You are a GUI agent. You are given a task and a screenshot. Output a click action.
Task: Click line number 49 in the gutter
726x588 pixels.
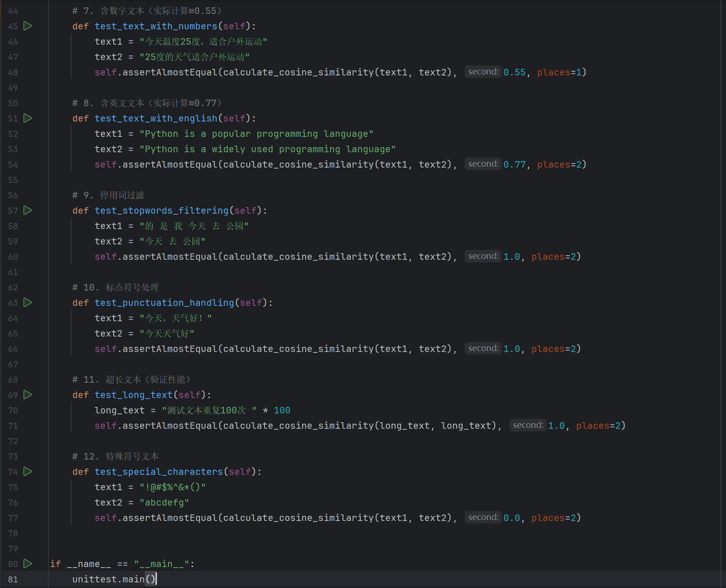coord(13,88)
